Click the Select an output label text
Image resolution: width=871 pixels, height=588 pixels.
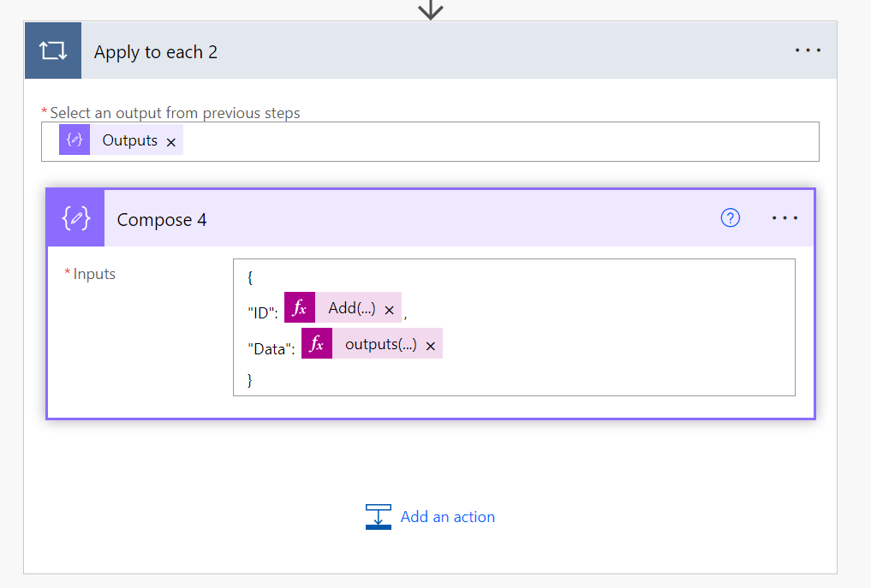coord(175,113)
